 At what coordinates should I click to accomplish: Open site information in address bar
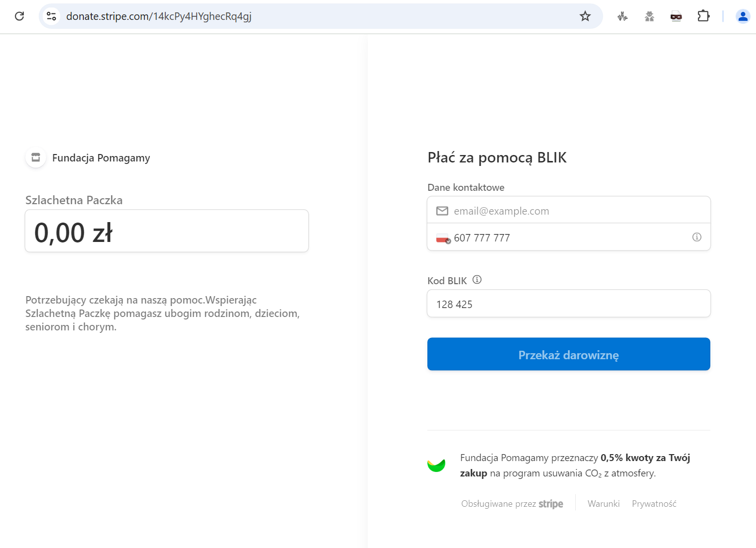pos(51,16)
